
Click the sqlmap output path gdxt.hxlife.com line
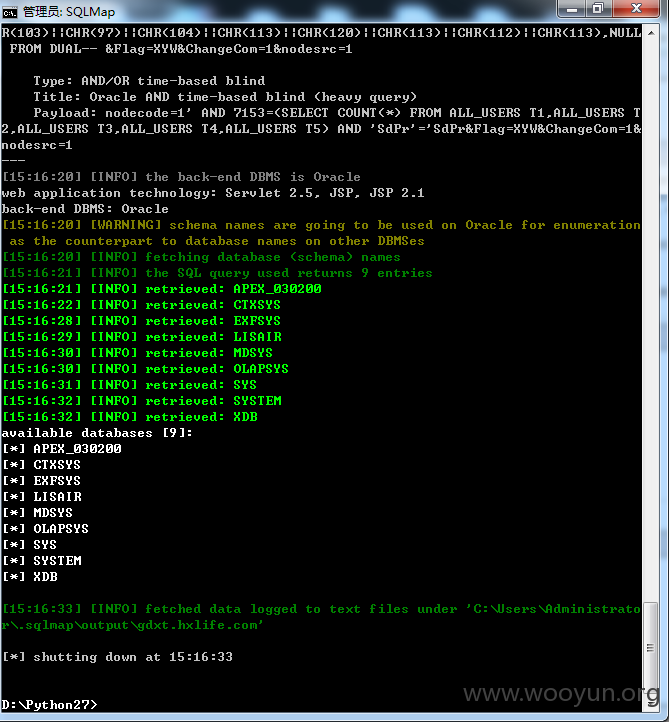[133, 625]
